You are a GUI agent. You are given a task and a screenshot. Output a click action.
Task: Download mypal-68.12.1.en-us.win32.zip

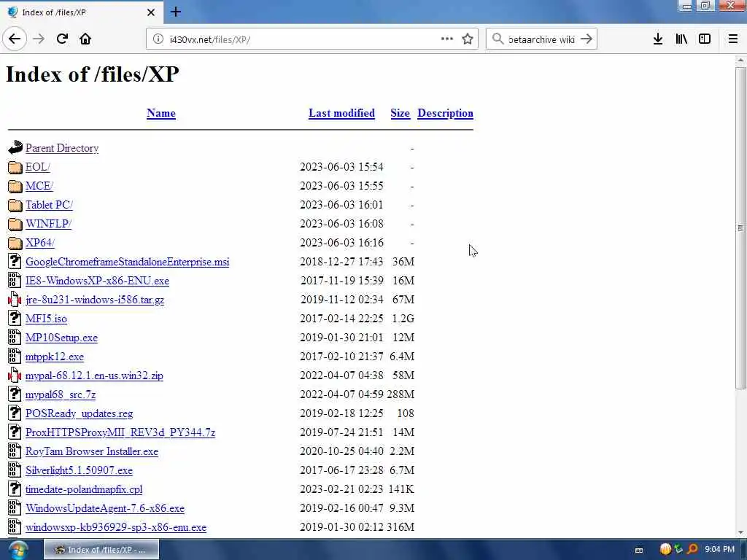(94, 376)
